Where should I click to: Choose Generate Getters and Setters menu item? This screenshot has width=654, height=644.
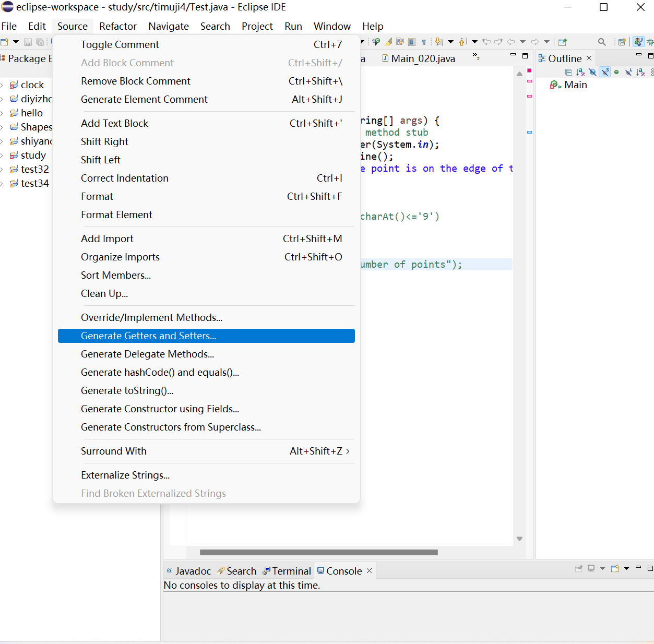click(x=206, y=336)
